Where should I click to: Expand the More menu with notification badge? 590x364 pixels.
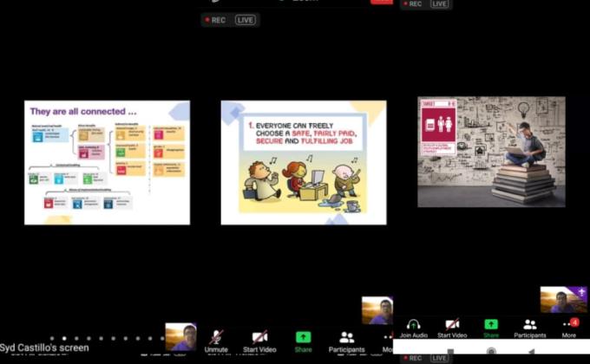[x=569, y=328]
